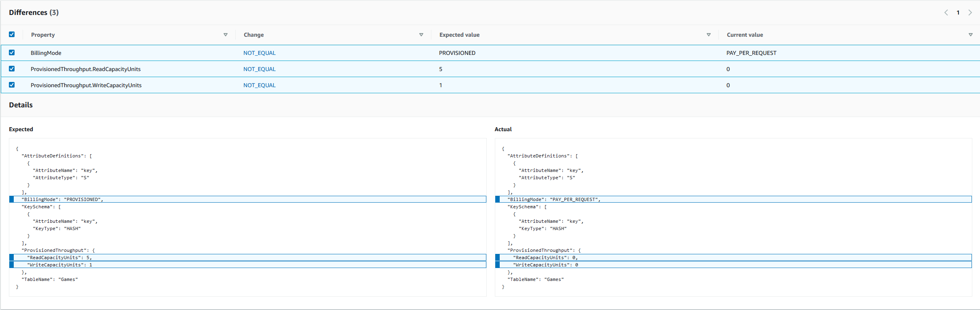Click NOT_EQUAL link for WriteCapacityUnits
980x310 pixels.
[259, 85]
